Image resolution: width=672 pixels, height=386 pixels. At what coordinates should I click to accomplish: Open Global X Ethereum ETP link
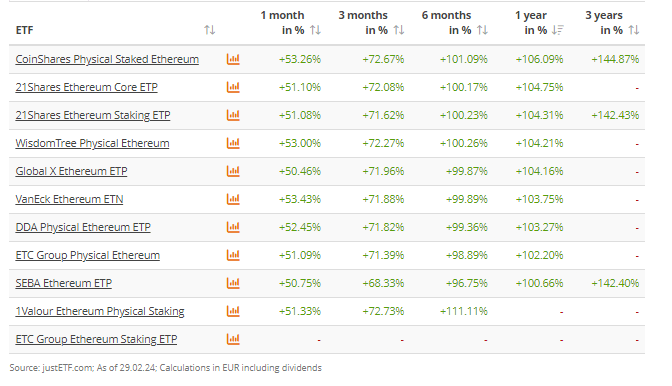point(72,171)
